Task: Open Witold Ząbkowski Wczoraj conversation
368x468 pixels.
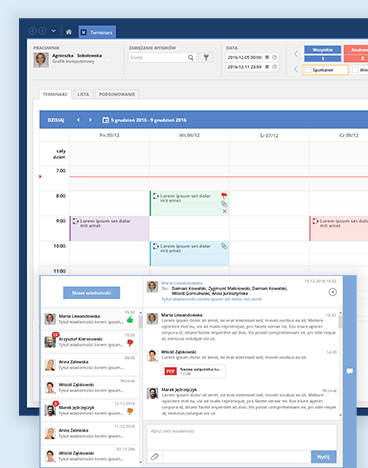Action: (90, 388)
